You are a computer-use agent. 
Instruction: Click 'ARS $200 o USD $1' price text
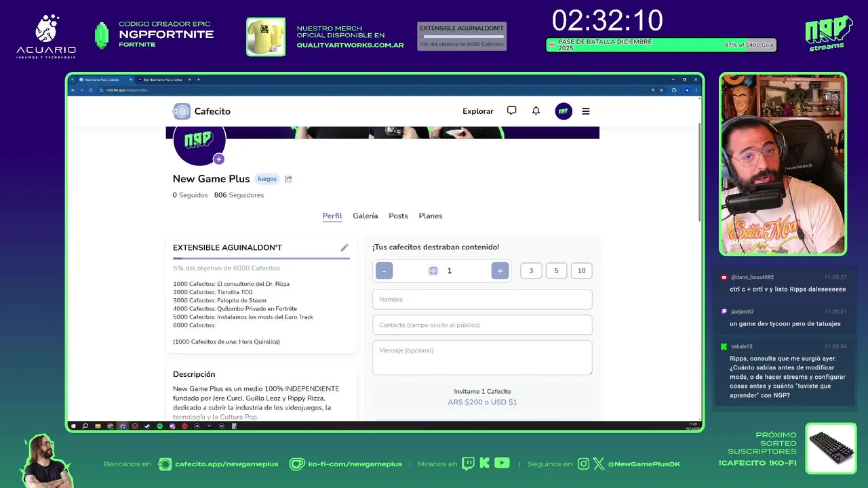[482, 402]
